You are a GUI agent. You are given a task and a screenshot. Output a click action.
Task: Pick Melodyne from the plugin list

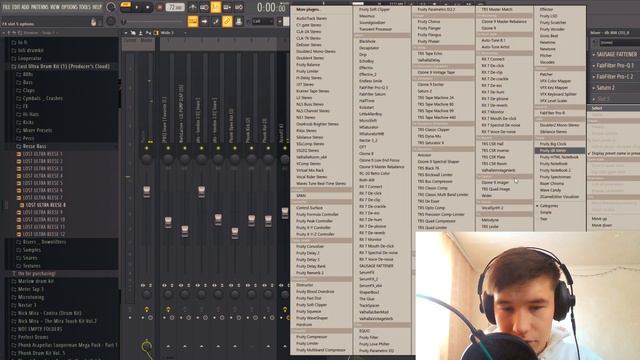(490, 220)
